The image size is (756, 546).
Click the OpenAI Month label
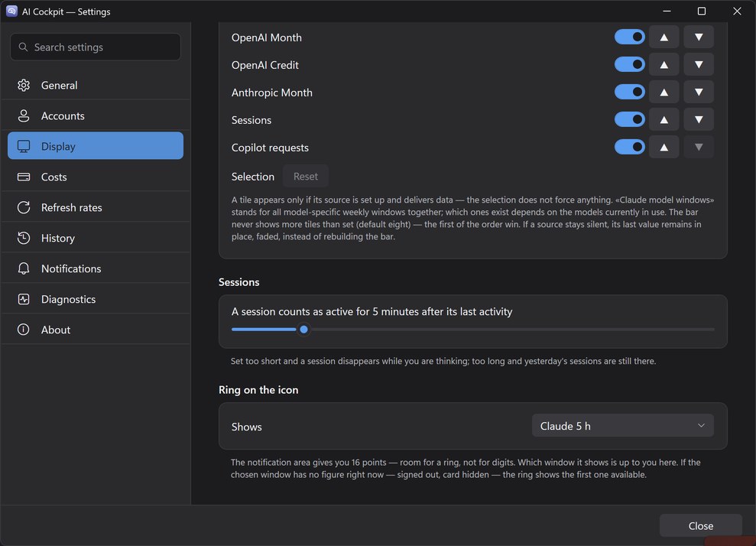pos(267,37)
